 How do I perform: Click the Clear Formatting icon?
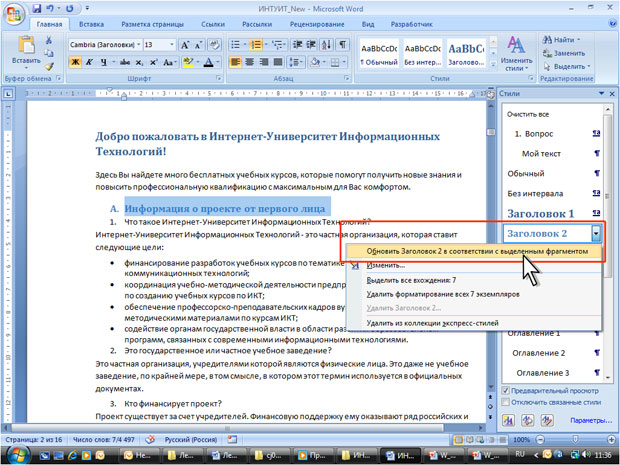(x=215, y=45)
